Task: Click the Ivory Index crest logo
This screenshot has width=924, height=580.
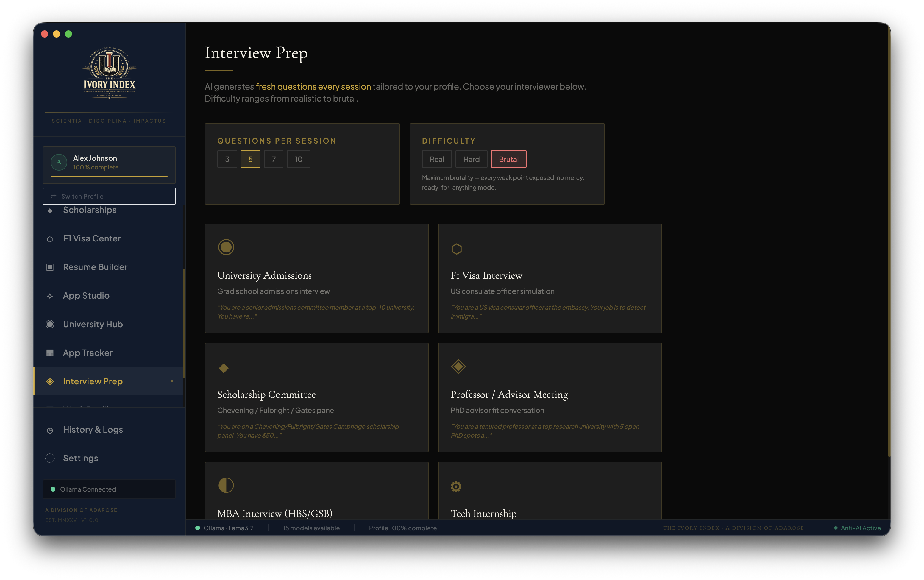Action: pyautogui.click(x=109, y=73)
